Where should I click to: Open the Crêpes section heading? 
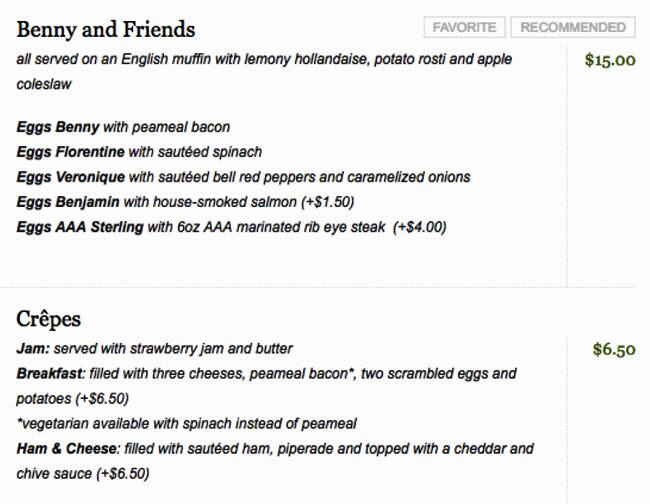click(49, 319)
